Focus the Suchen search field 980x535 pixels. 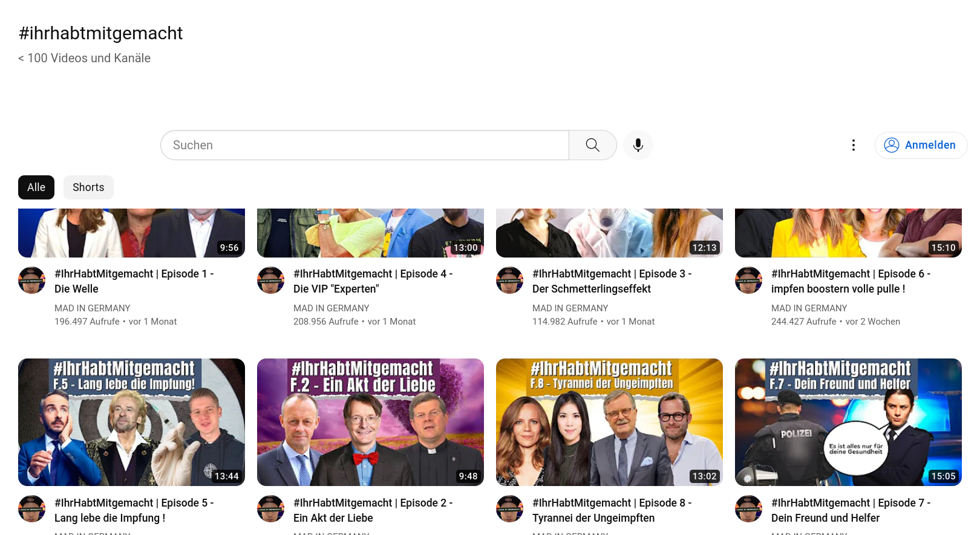[365, 145]
